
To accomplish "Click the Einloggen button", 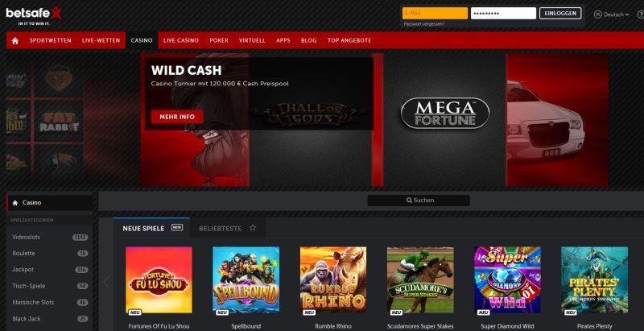I will coord(560,13).
